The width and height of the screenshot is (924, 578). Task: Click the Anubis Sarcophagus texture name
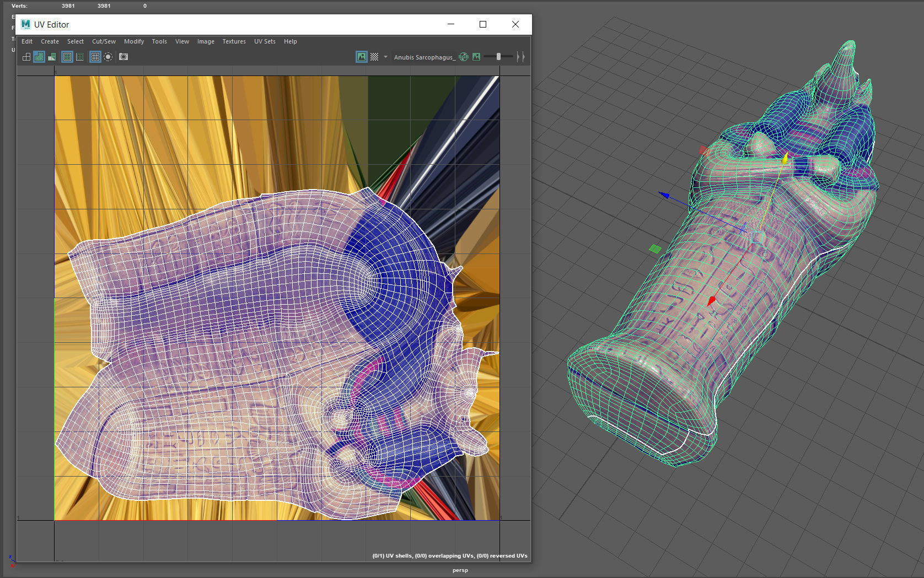[x=425, y=57]
